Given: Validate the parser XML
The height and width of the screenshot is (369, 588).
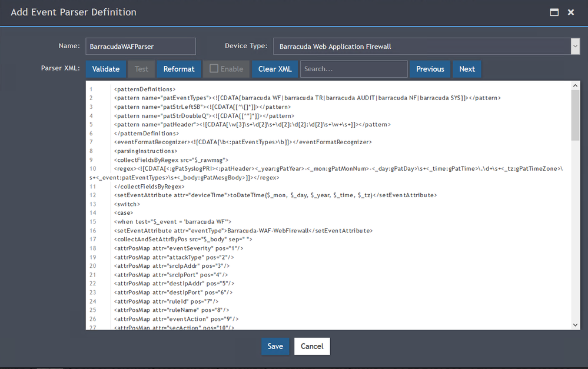Looking at the screenshot, I should (106, 69).
